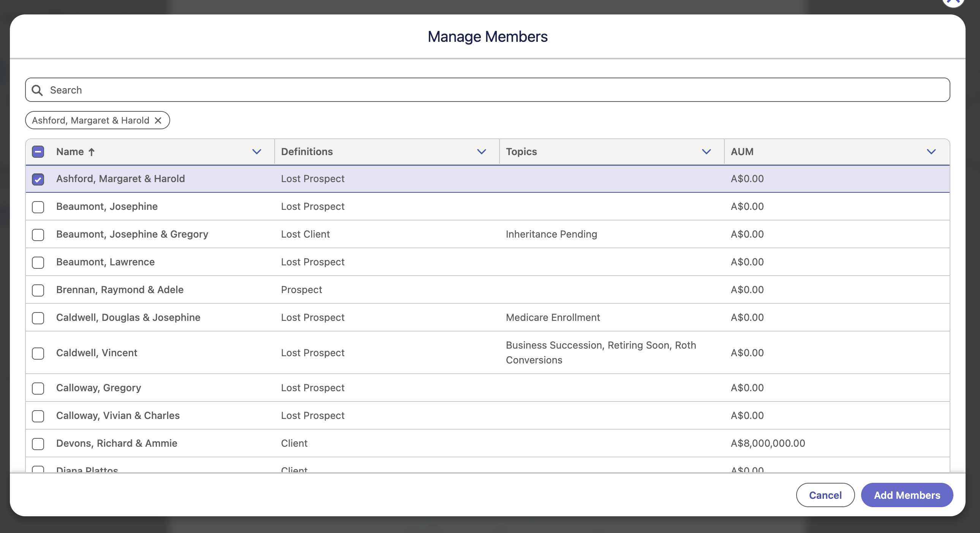Image resolution: width=980 pixels, height=533 pixels.
Task: Click the name Ashford, Margaret & Harold in table
Action: pos(120,179)
